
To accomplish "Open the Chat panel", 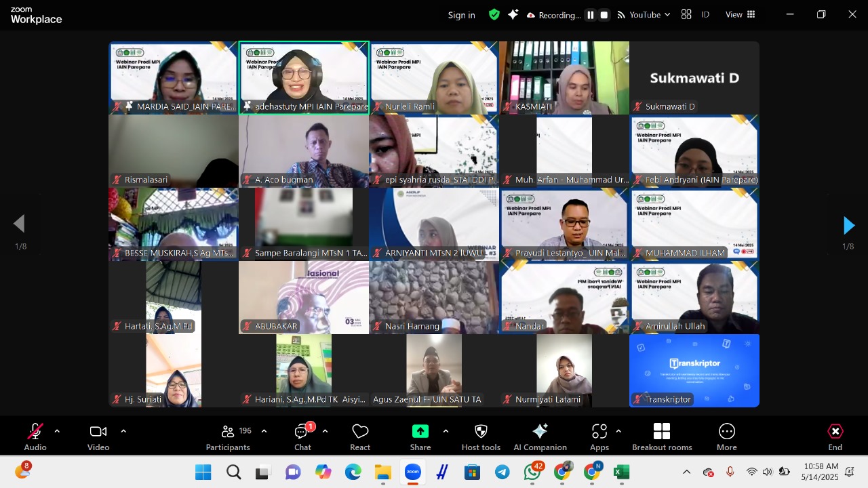I will (x=302, y=437).
